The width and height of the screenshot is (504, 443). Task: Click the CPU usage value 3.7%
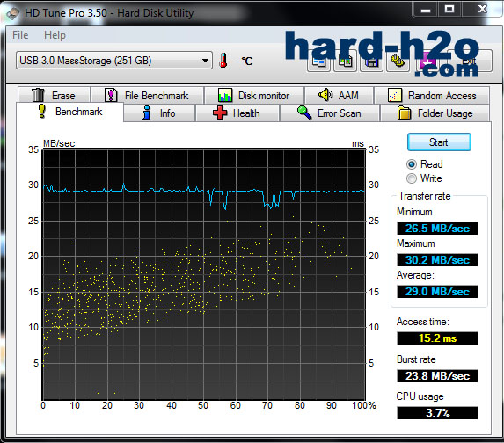click(437, 412)
